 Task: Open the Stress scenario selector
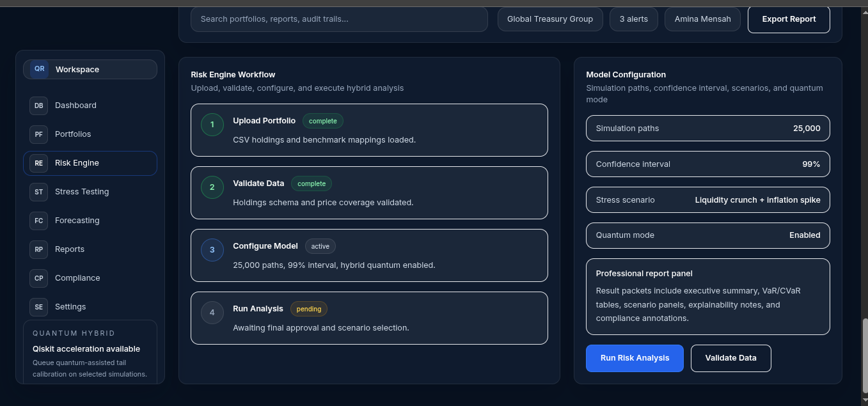(x=708, y=199)
